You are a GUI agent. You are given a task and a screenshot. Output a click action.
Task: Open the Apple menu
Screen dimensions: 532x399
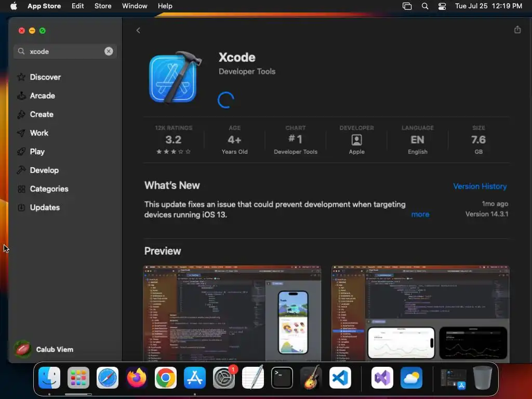point(14,6)
